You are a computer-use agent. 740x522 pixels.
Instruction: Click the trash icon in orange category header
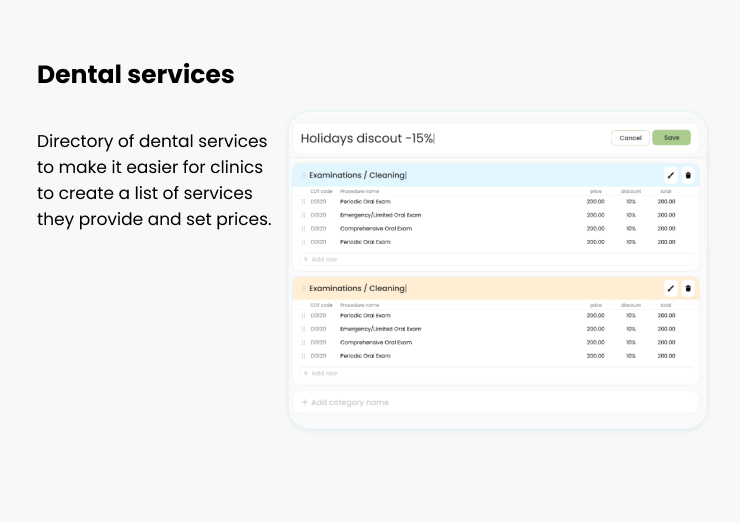click(x=688, y=288)
